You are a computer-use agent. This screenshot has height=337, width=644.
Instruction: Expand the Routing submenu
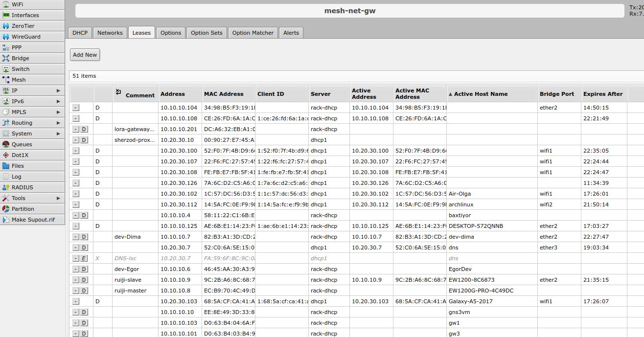pyautogui.click(x=58, y=123)
